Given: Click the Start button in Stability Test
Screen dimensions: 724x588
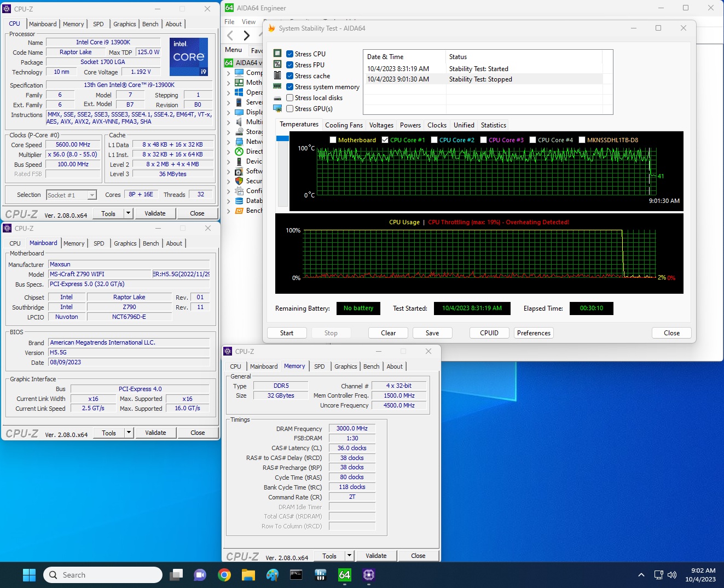Looking at the screenshot, I should (287, 333).
